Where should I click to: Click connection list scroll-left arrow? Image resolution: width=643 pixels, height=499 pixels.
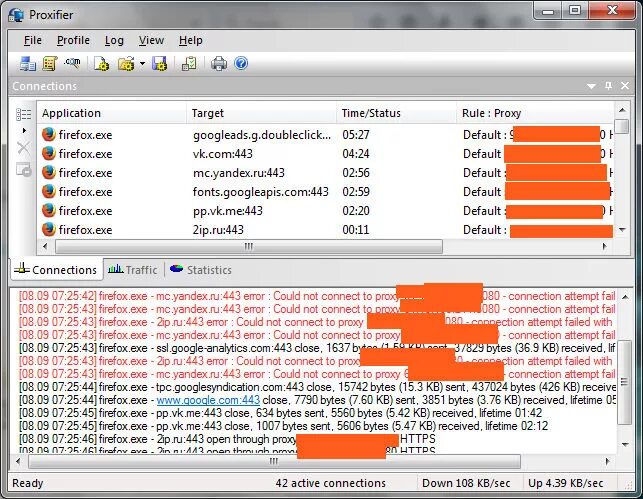pyautogui.click(x=45, y=246)
